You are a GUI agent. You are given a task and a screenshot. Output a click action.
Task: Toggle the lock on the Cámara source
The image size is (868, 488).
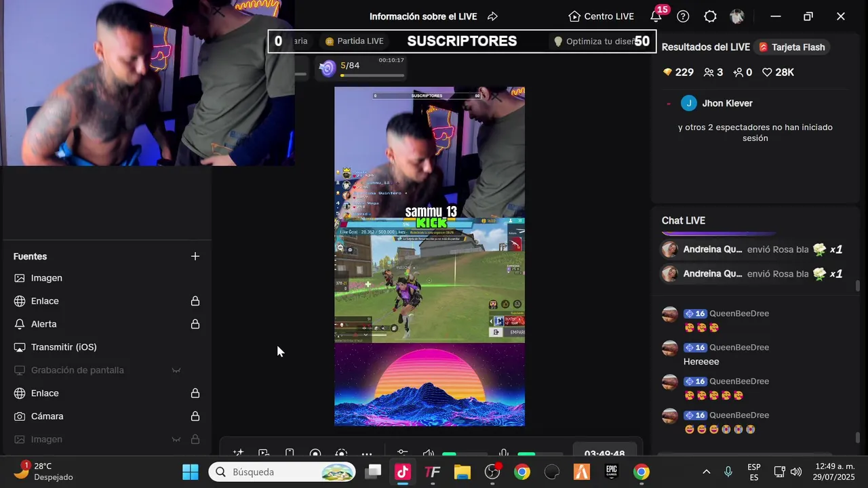[x=195, y=416]
